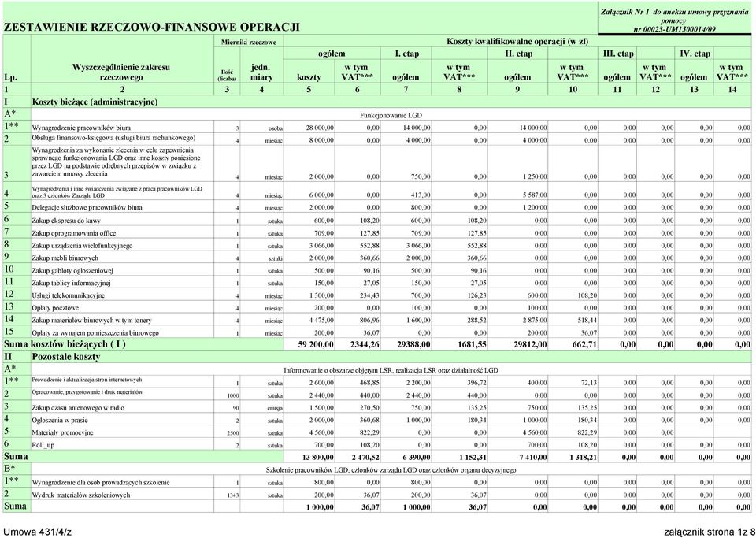This screenshot has width=756, height=538.
Task: Click 'Szkolenie pracowników LGD, członków zarządu' label
Action: 391,469
